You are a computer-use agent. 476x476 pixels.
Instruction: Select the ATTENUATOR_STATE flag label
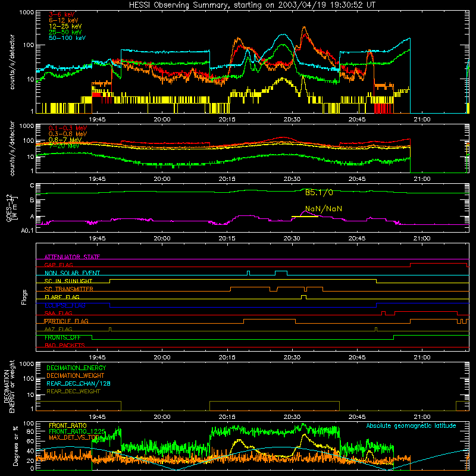click(x=72, y=257)
